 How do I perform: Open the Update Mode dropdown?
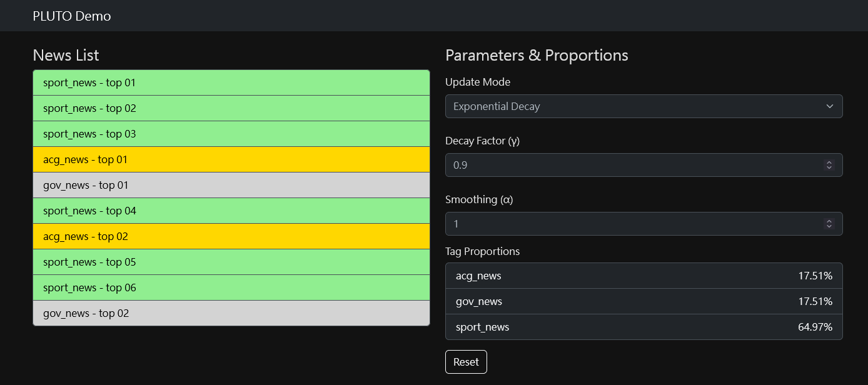pos(643,106)
